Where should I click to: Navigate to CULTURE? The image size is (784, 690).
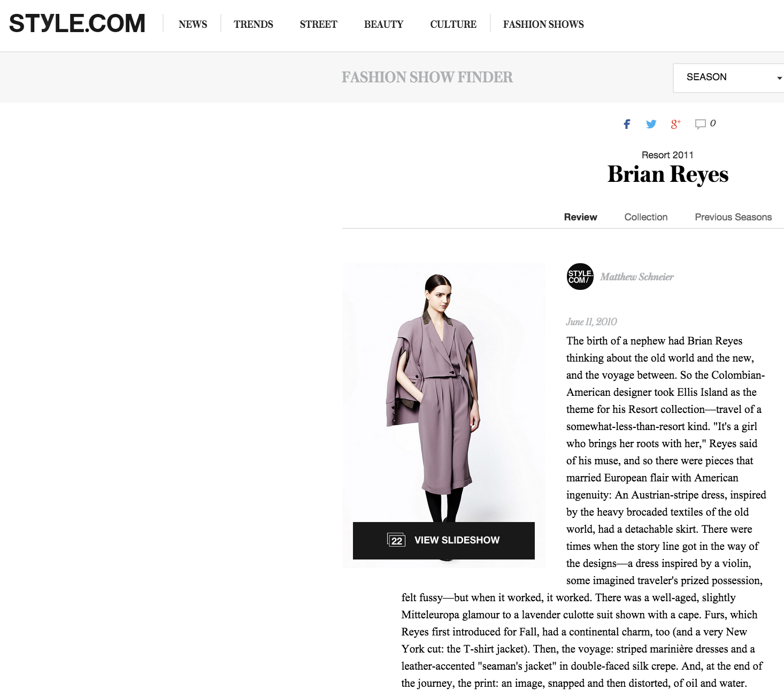click(454, 24)
